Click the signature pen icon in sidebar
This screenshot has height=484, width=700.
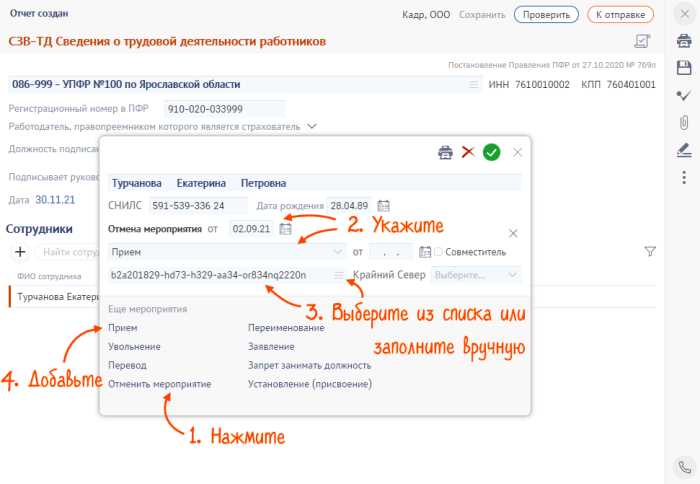click(x=684, y=150)
